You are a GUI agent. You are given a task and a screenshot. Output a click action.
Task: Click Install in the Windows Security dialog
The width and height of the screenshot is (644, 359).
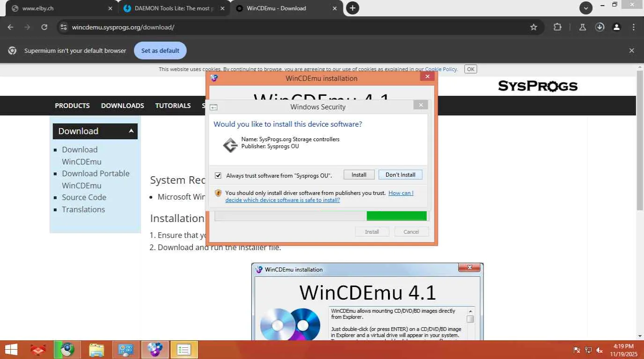coord(359,175)
